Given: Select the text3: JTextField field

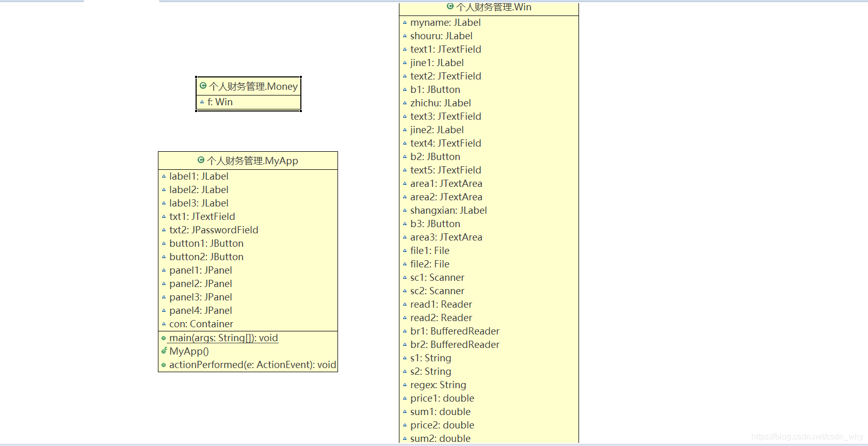Looking at the screenshot, I should point(446,116).
